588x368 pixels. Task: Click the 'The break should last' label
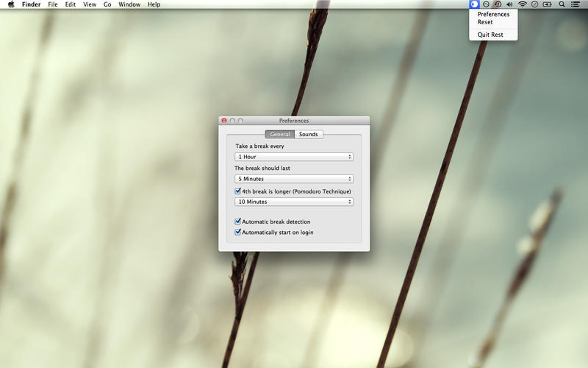262,169
